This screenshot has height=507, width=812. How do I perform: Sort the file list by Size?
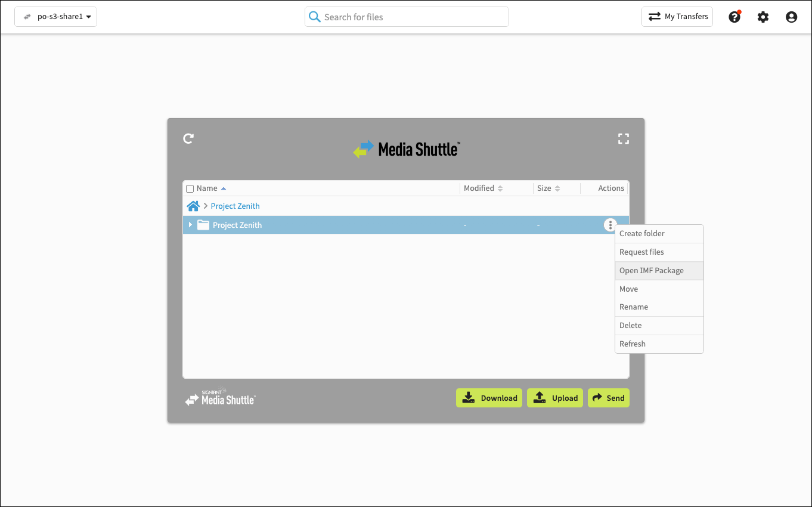[x=548, y=188]
